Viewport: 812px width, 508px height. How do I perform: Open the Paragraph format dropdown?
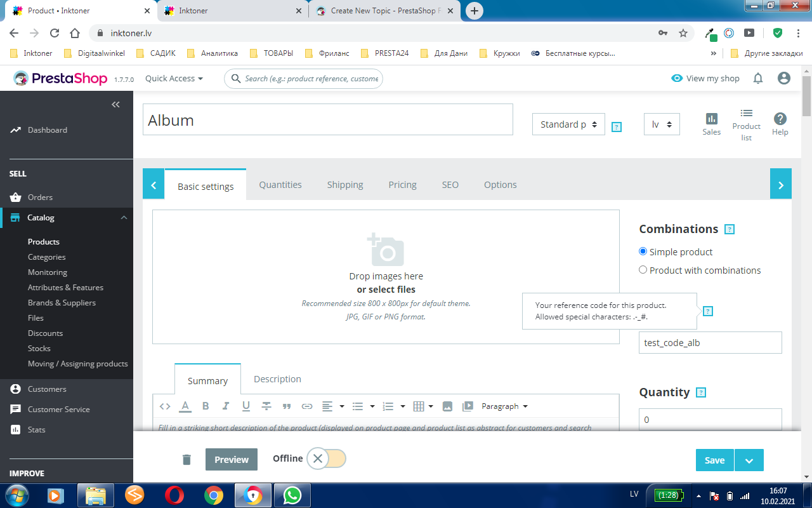[x=505, y=406]
